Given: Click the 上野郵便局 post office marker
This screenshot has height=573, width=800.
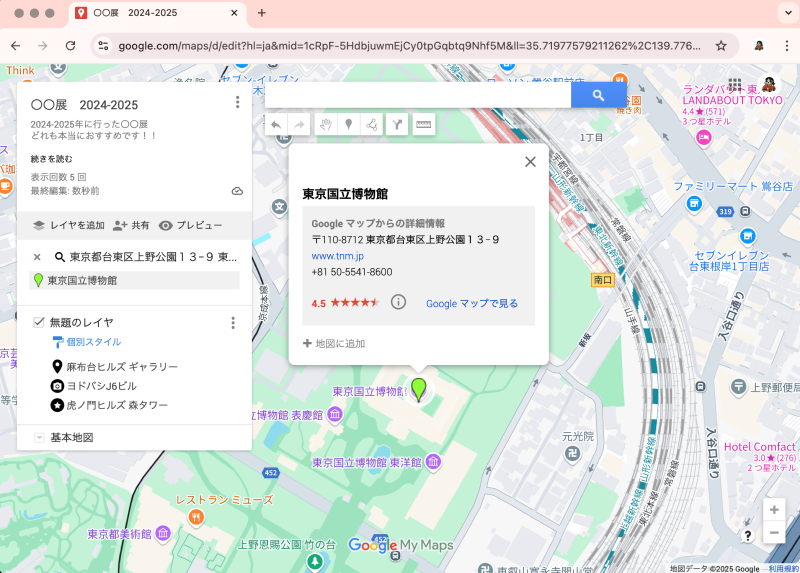Looking at the screenshot, I should point(738,387).
